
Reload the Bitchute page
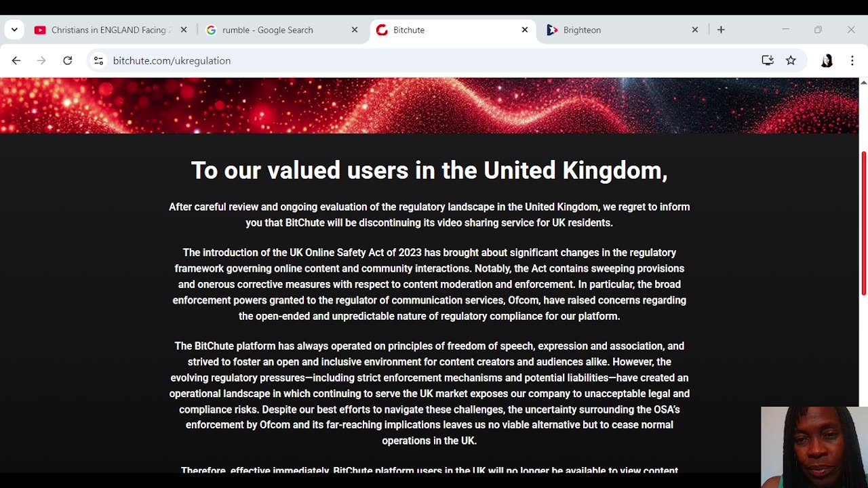pyautogui.click(x=67, y=60)
